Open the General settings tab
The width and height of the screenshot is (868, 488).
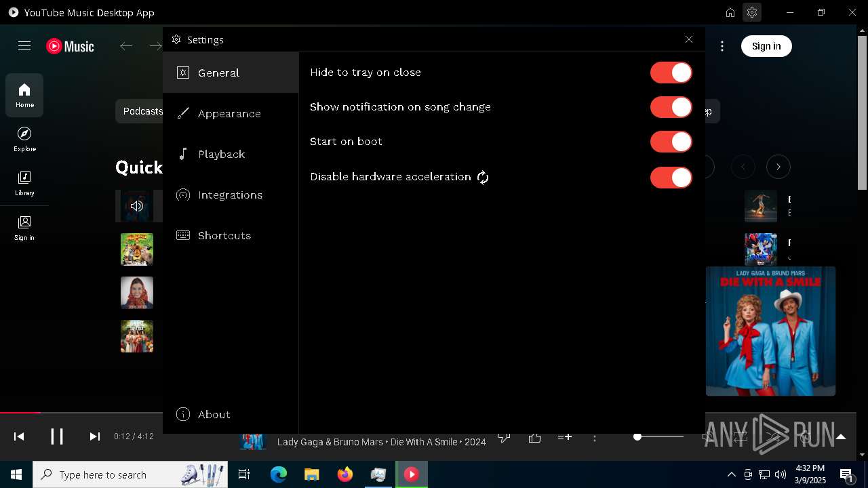[x=231, y=73]
